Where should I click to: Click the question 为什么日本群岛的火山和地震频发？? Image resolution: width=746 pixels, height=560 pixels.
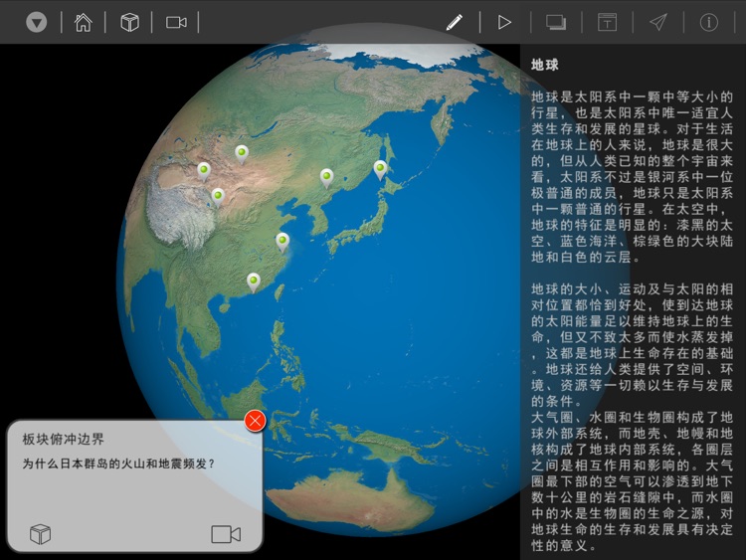pyautogui.click(x=118, y=464)
